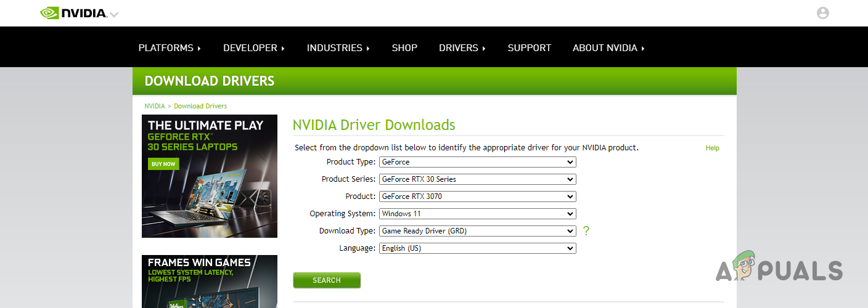The height and width of the screenshot is (308, 868).
Task: Go to the Shop page
Action: [404, 47]
